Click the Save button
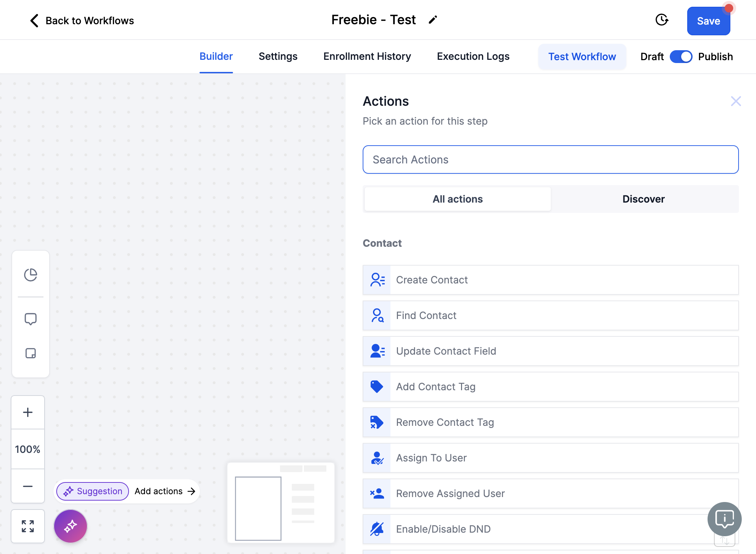756x554 pixels. pos(709,21)
